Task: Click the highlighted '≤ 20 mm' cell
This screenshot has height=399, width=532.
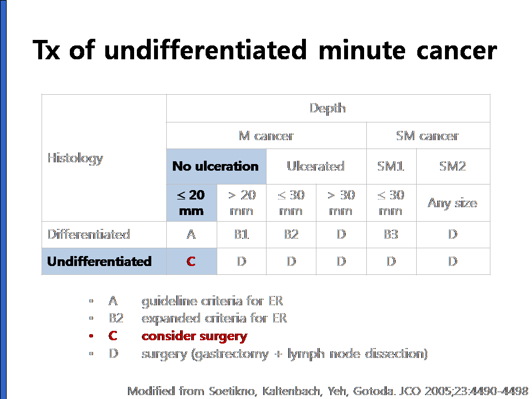Action: [191, 203]
